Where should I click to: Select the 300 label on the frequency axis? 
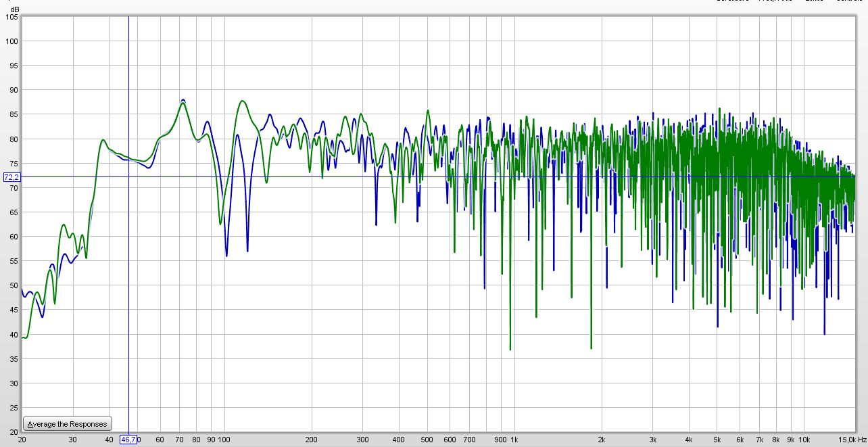point(363,440)
